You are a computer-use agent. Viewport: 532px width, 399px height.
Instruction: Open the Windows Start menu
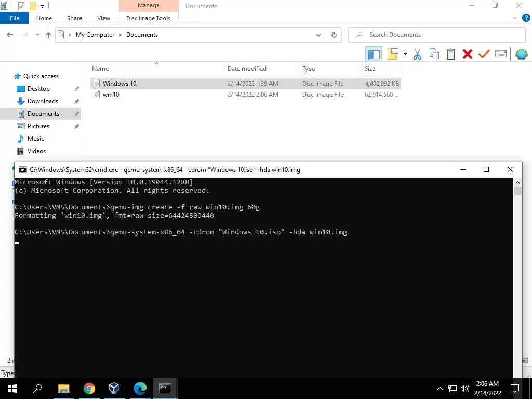(12, 389)
